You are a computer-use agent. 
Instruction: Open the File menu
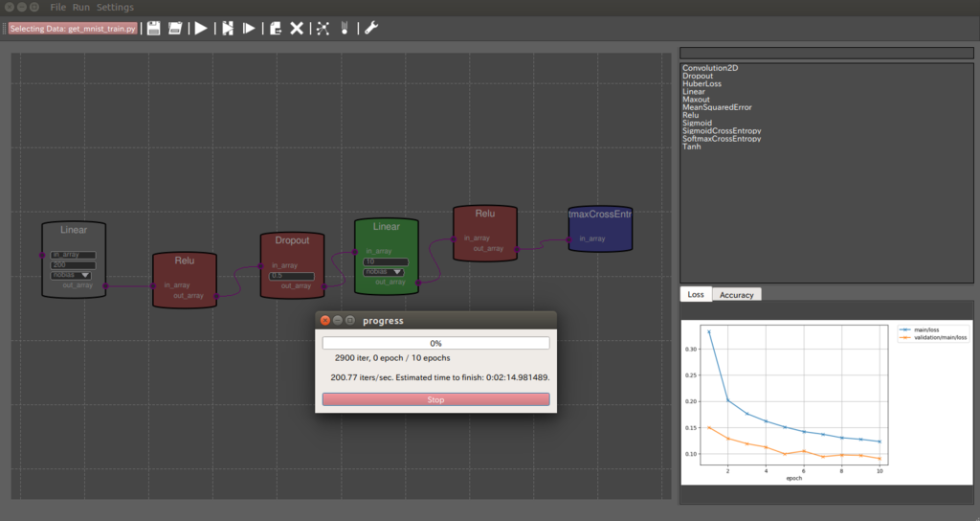[x=58, y=7]
